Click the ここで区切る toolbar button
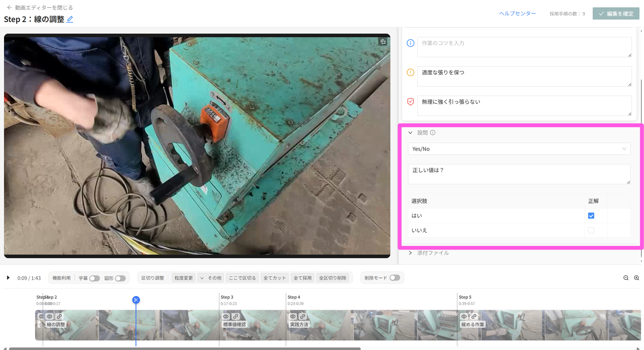Viewport: 644px width, 350px height. [242, 278]
